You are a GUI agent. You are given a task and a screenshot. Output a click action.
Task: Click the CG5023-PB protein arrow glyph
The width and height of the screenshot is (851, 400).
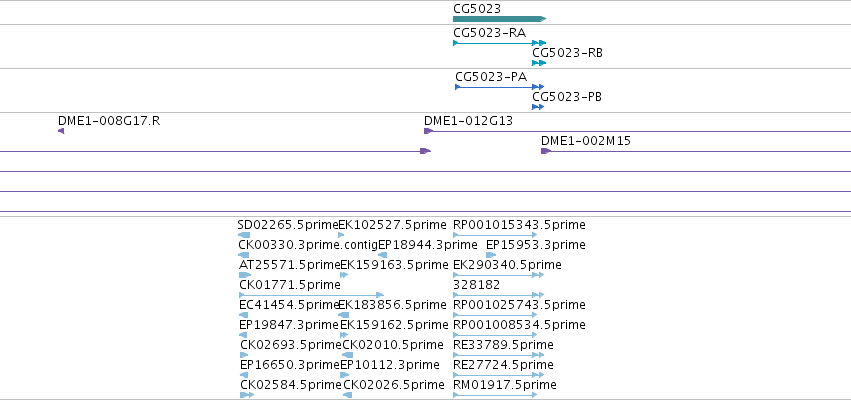click(538, 107)
